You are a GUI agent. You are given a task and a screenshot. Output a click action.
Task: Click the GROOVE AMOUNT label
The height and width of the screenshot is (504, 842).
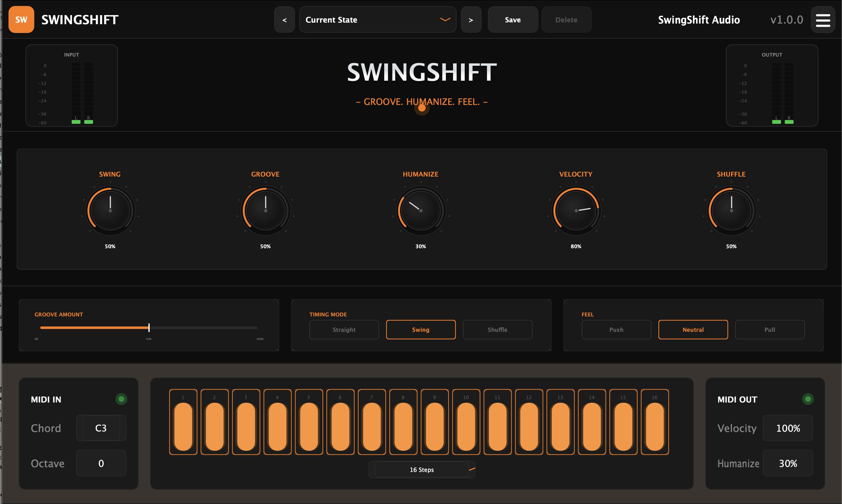tap(59, 315)
